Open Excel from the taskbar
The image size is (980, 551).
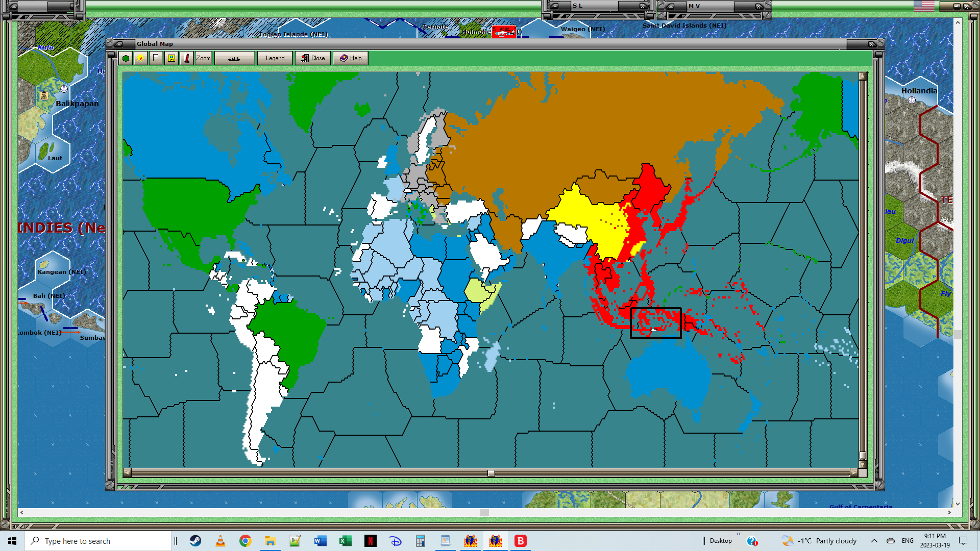346,541
